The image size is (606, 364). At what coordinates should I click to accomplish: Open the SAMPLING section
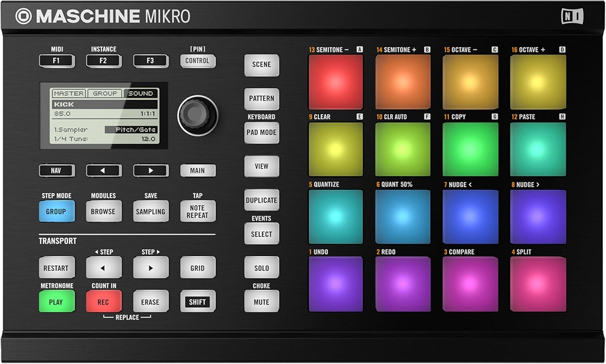150,211
